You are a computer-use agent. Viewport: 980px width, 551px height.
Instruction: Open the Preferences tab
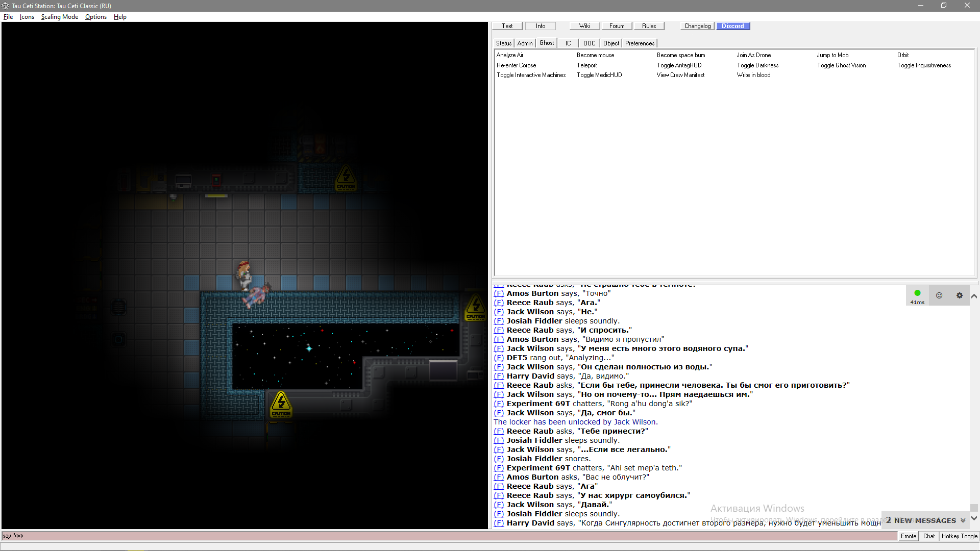coord(640,43)
